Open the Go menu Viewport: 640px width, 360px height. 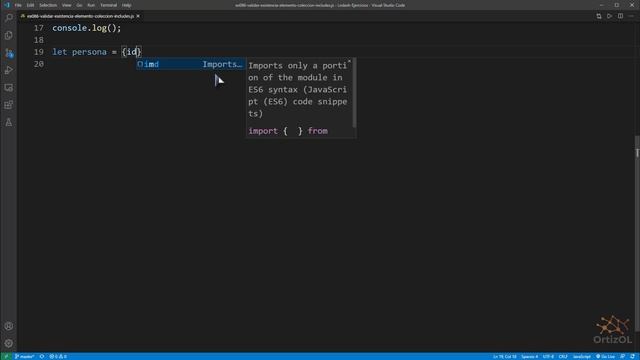point(79,5)
